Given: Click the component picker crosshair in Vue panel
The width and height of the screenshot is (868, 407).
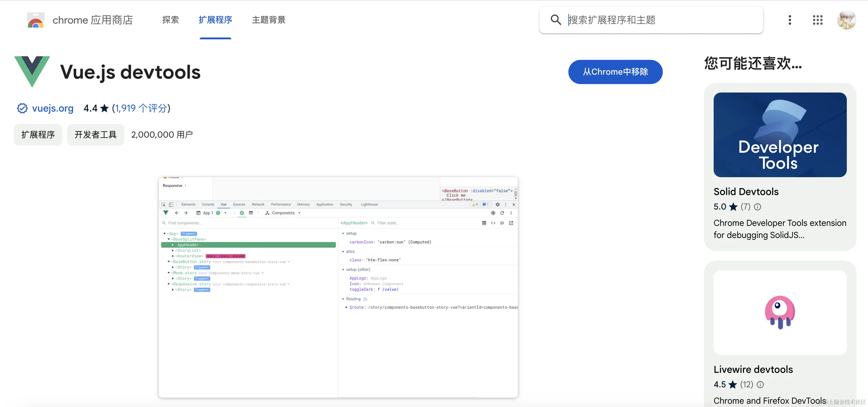Looking at the screenshot, I should (x=493, y=213).
